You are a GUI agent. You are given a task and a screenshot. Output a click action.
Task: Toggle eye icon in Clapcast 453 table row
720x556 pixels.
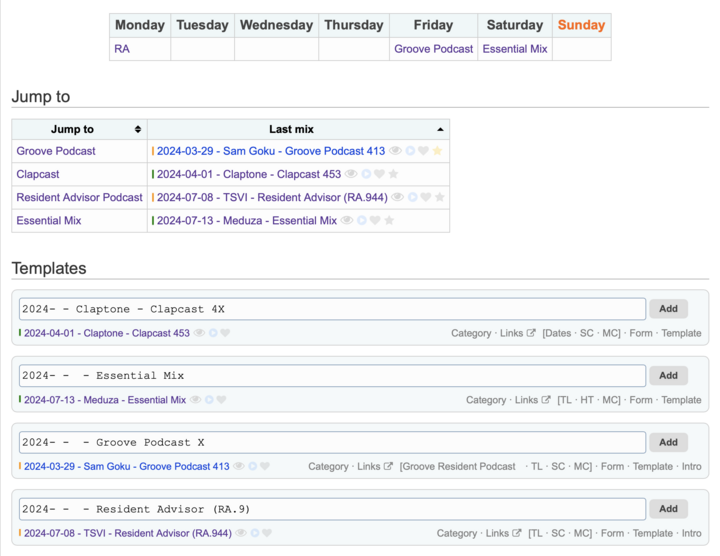[x=351, y=174]
